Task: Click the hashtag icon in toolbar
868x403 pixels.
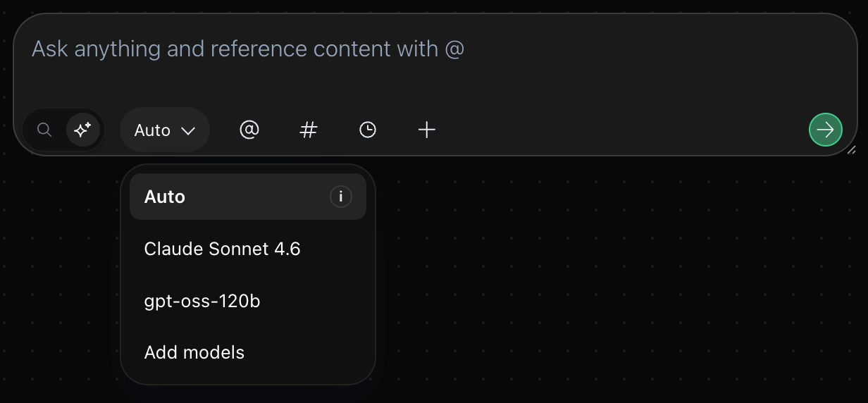Action: tap(309, 130)
